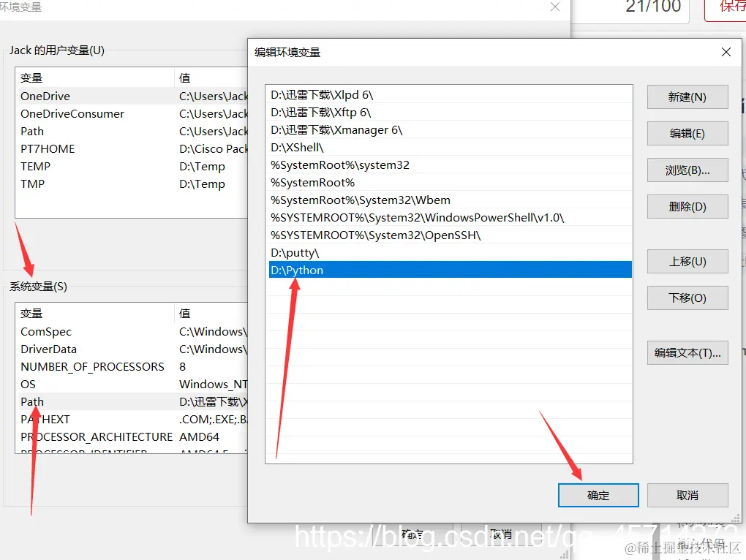Screen dimensions: 746x560
Task: Close the 编辑环境变量 dialog
Action: (726, 52)
